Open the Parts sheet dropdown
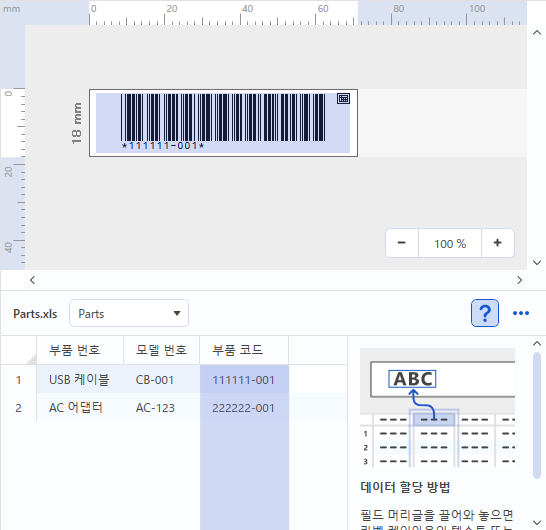Viewport: 546px width, 530px height. pyautogui.click(x=129, y=313)
